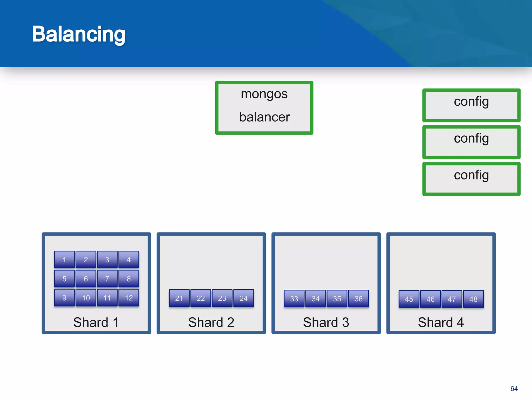Click the slide number 64
Image resolution: width=532 pixels, height=399 pixels.
514,389
